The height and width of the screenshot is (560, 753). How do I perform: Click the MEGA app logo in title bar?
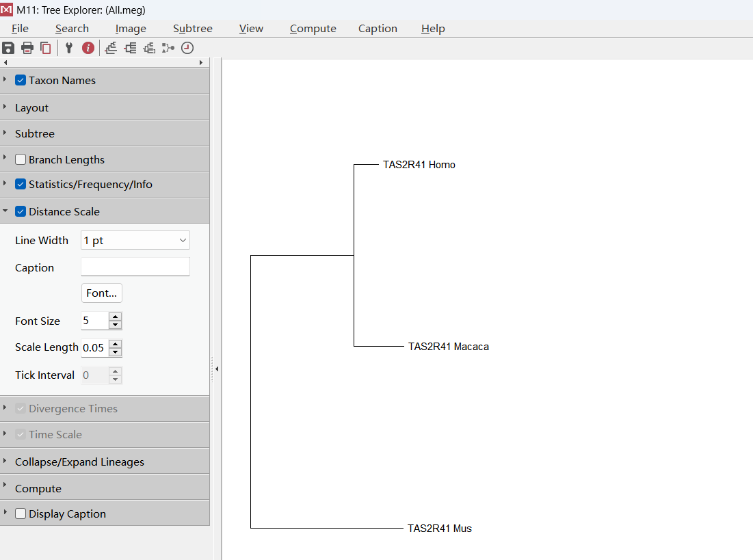[7, 10]
